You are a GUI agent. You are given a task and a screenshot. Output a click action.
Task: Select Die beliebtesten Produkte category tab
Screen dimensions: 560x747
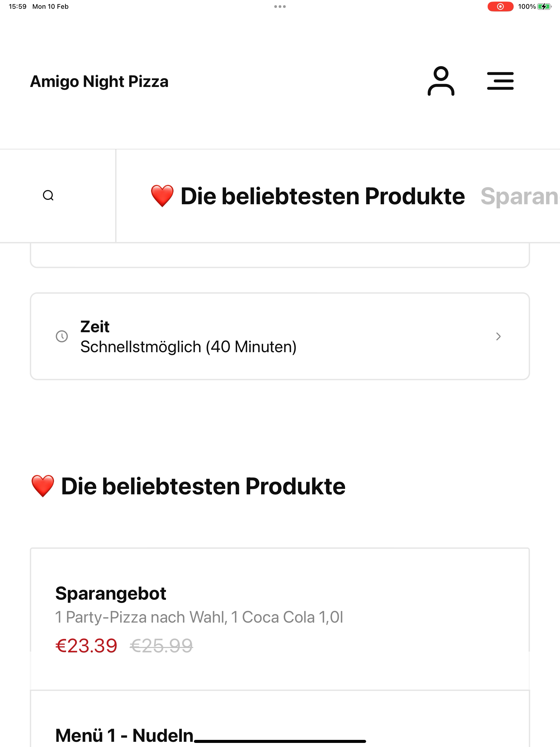pyautogui.click(x=323, y=196)
